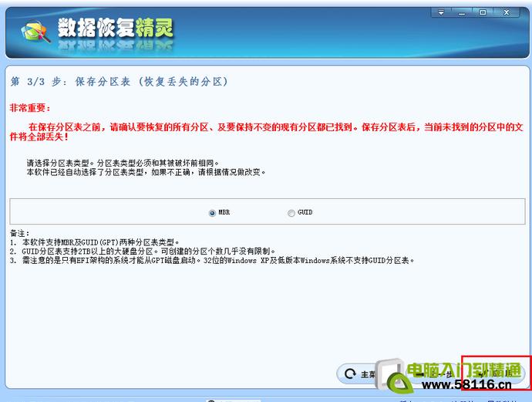
Task: Click note 3 about EFI架构 and GPT磁盘启动
Action: click(x=212, y=261)
